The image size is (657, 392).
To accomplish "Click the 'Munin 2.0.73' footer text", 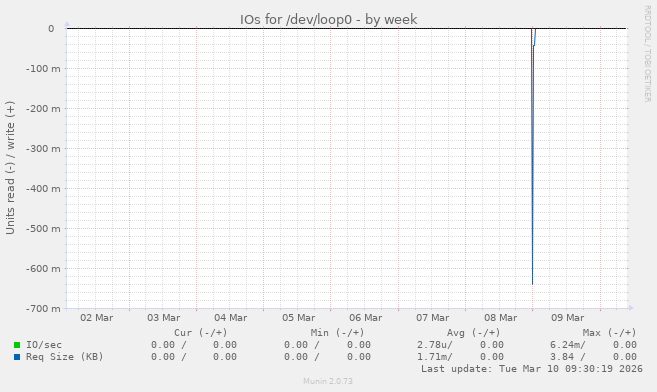I will tap(328, 381).
